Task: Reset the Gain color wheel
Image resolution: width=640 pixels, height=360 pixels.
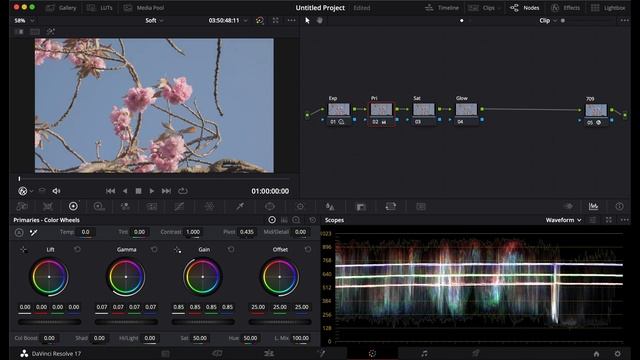Action: tap(231, 249)
